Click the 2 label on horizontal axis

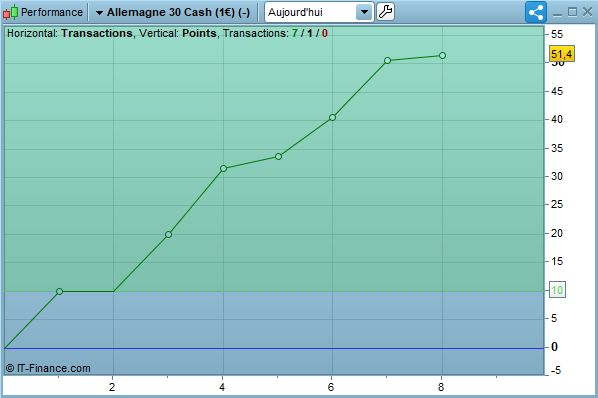112,387
